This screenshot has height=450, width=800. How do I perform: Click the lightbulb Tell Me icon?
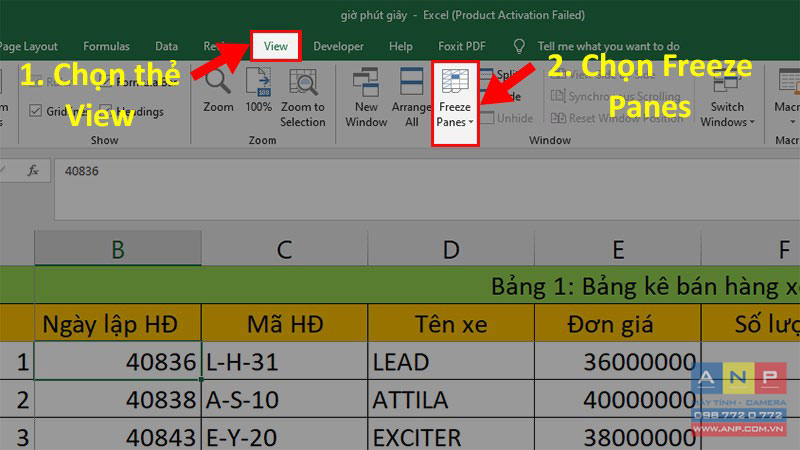[x=519, y=46]
